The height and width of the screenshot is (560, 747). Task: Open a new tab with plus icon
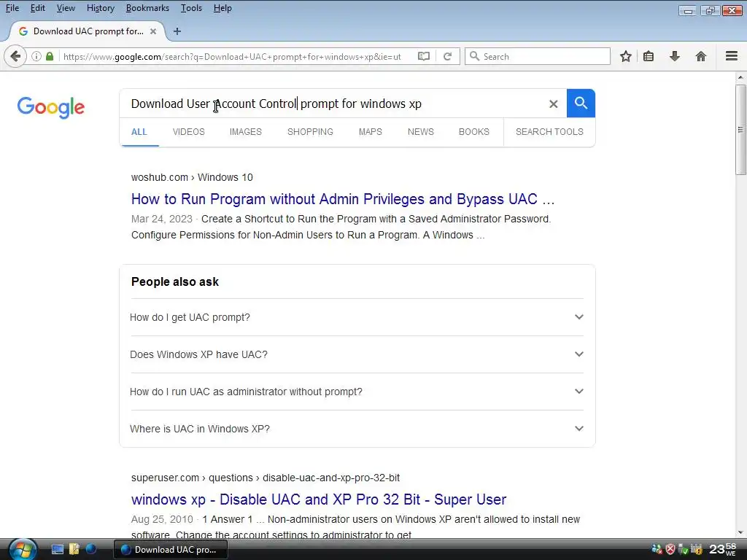tap(177, 31)
